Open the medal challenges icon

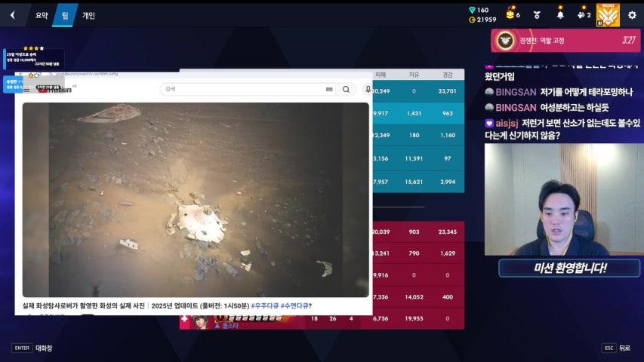pyautogui.click(x=537, y=15)
